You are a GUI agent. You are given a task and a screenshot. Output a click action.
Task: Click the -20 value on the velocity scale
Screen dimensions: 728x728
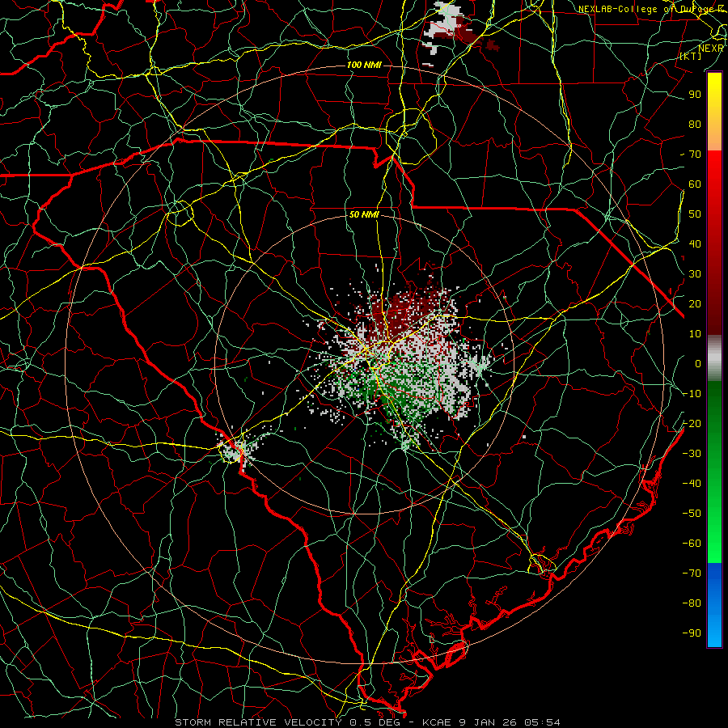[x=692, y=423]
